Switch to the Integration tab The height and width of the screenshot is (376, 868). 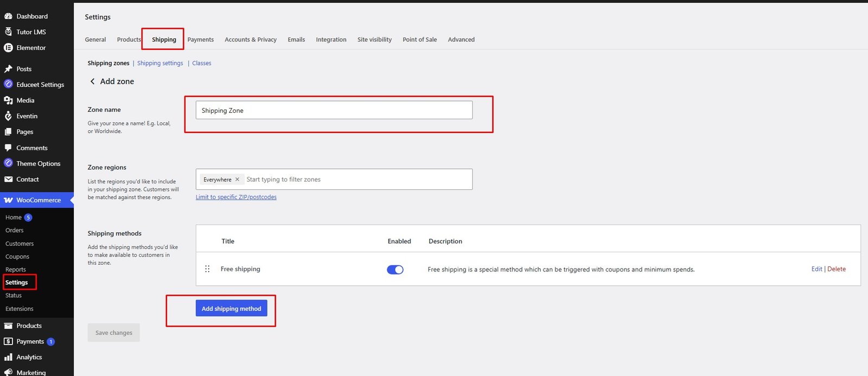pyautogui.click(x=331, y=40)
